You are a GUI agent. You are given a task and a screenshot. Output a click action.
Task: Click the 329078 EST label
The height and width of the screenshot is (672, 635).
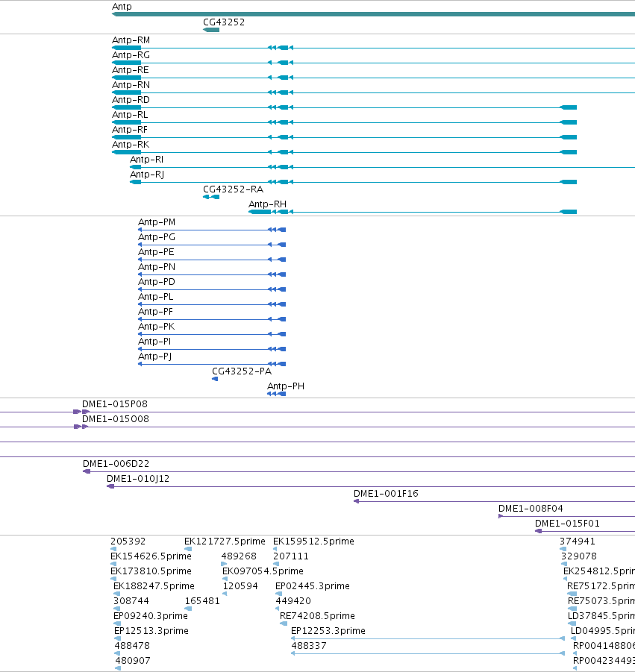(x=579, y=556)
